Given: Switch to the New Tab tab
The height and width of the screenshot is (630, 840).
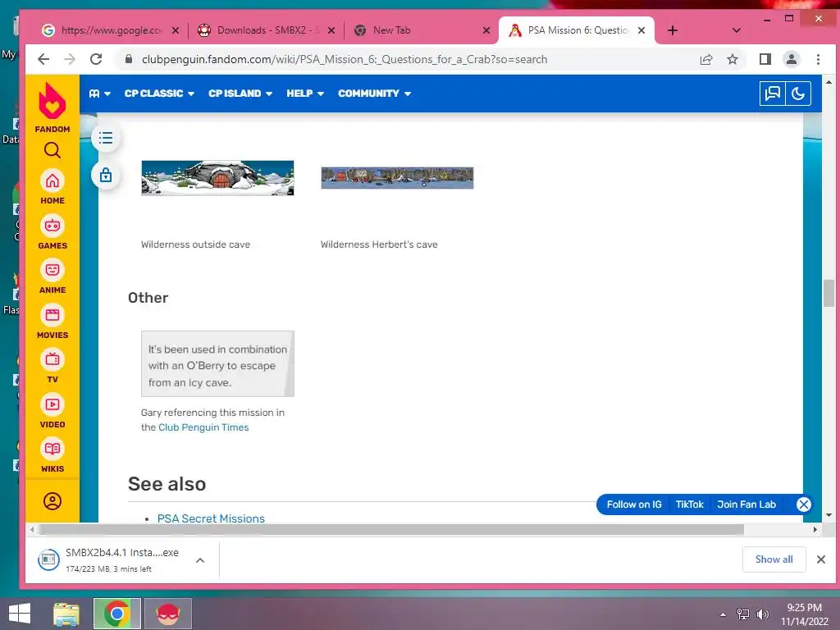Looking at the screenshot, I should (416, 30).
